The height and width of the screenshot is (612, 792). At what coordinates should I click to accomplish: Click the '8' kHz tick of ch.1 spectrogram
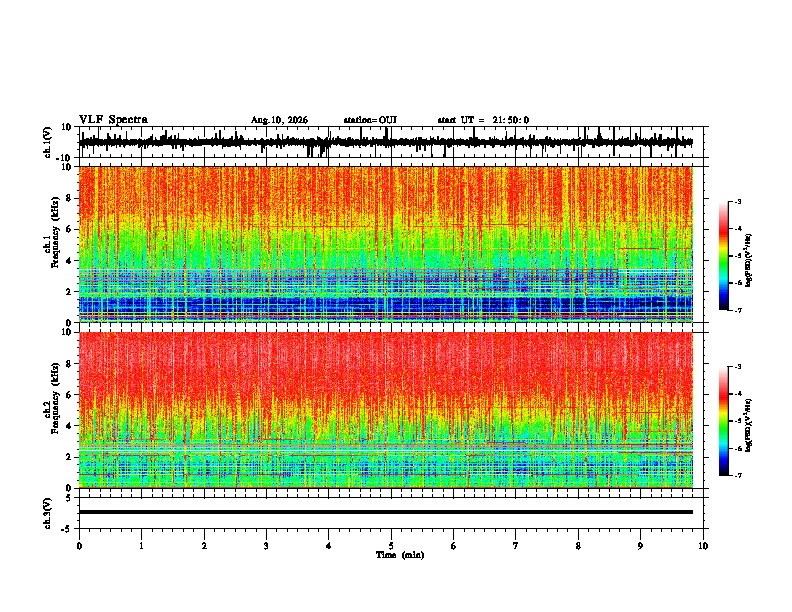(x=69, y=198)
